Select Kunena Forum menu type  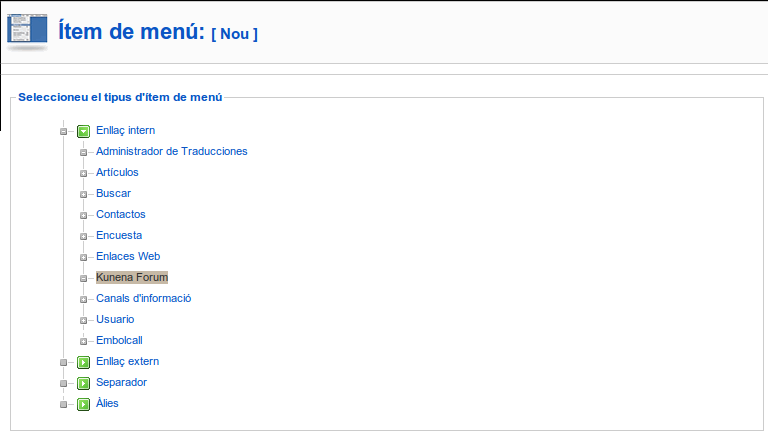132,278
